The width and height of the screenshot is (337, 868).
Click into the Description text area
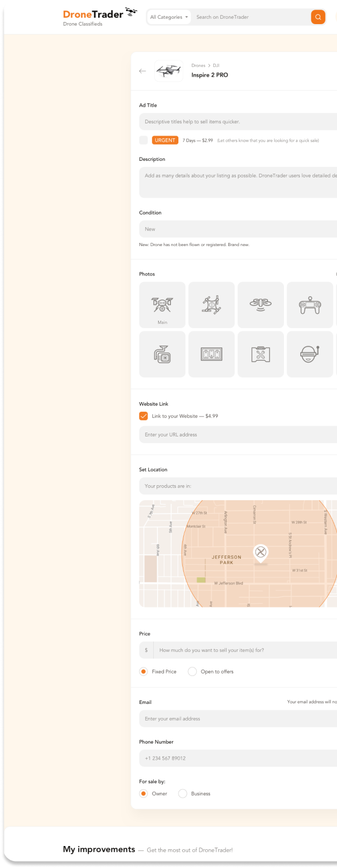click(238, 182)
